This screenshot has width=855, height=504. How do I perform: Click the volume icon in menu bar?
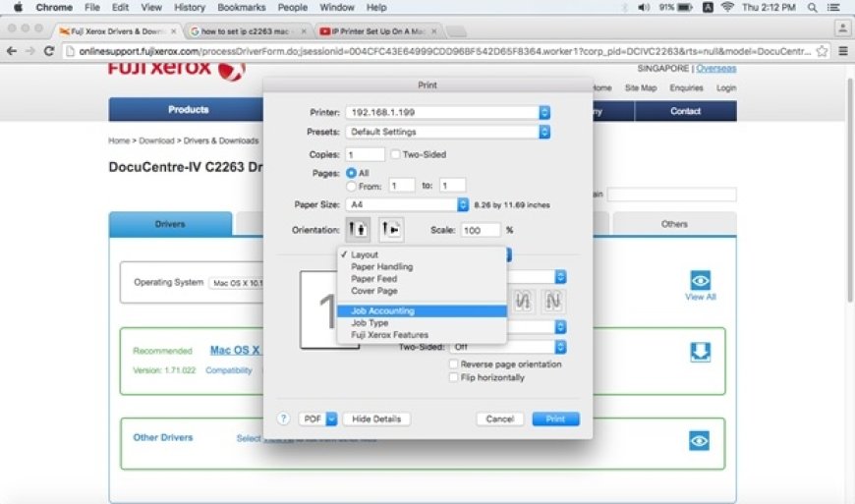click(x=644, y=7)
